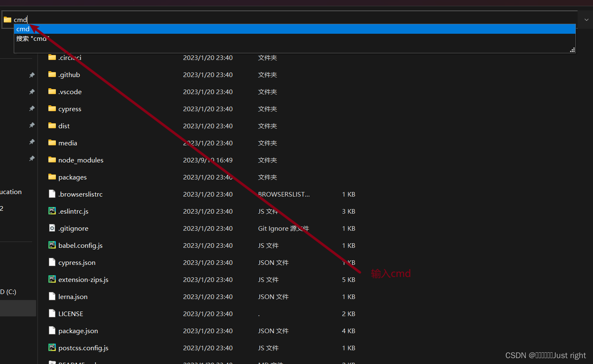Open the .vscode folder icon

[52, 92]
